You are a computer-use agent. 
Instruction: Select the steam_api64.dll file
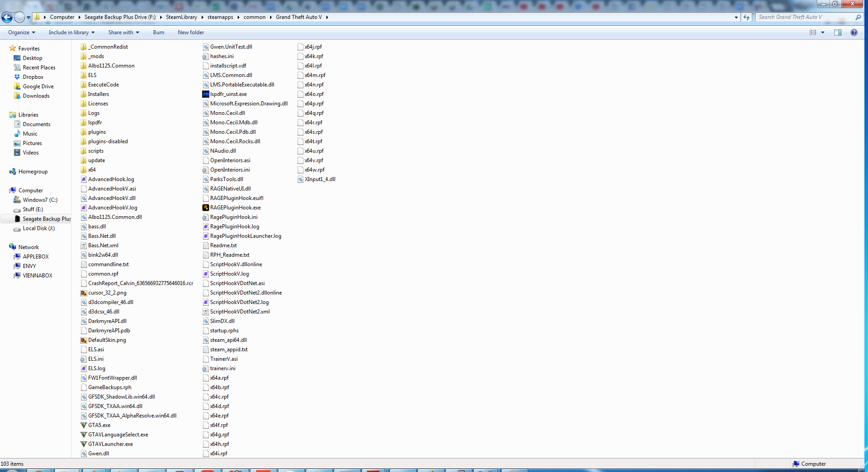228,340
